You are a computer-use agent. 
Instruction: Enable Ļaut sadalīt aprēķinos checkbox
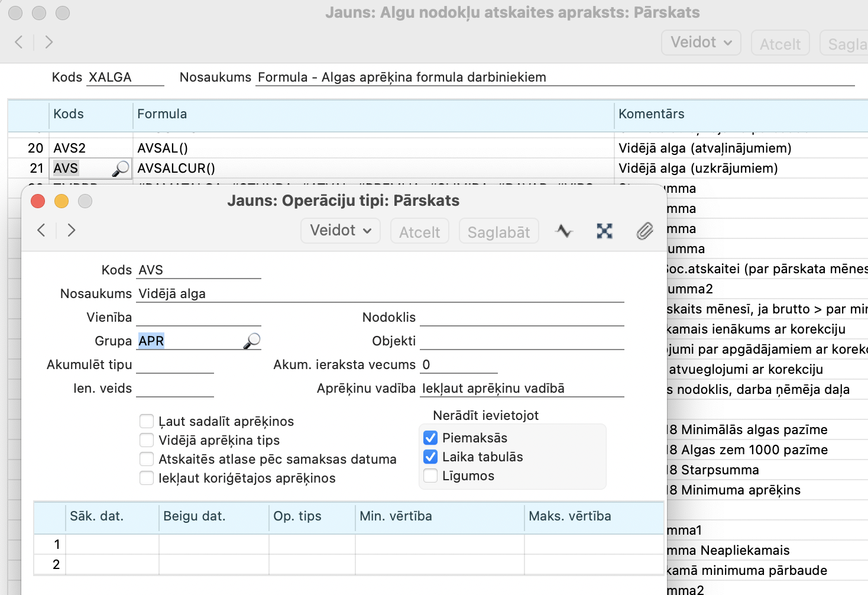147,421
